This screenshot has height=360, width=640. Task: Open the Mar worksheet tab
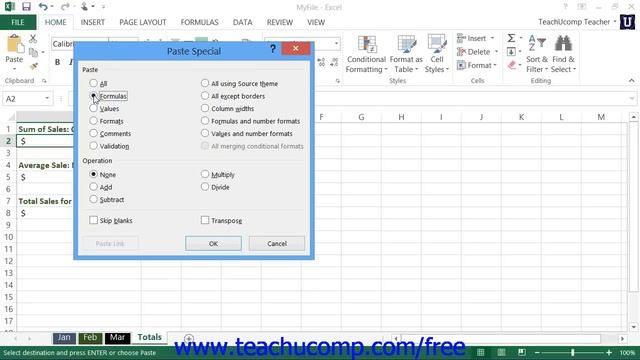pos(117,338)
